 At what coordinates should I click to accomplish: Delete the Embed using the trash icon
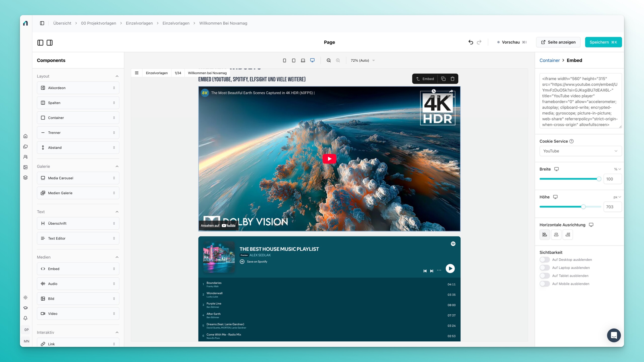(452, 79)
